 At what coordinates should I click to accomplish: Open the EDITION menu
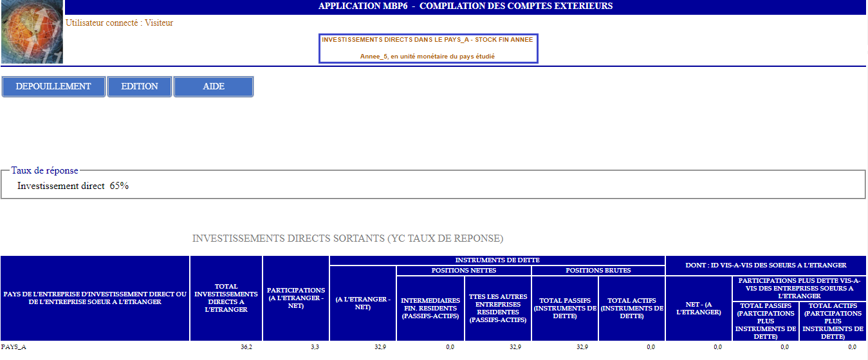(140, 87)
